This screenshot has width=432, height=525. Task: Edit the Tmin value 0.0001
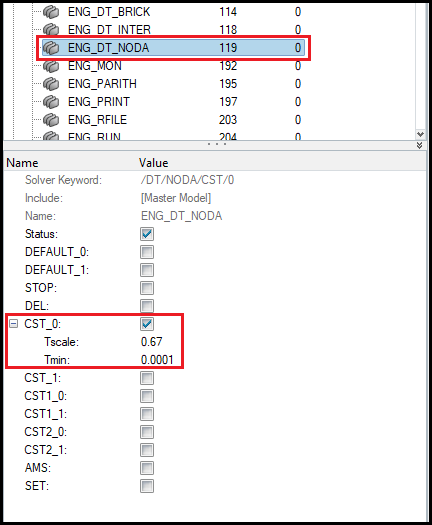pos(157,360)
